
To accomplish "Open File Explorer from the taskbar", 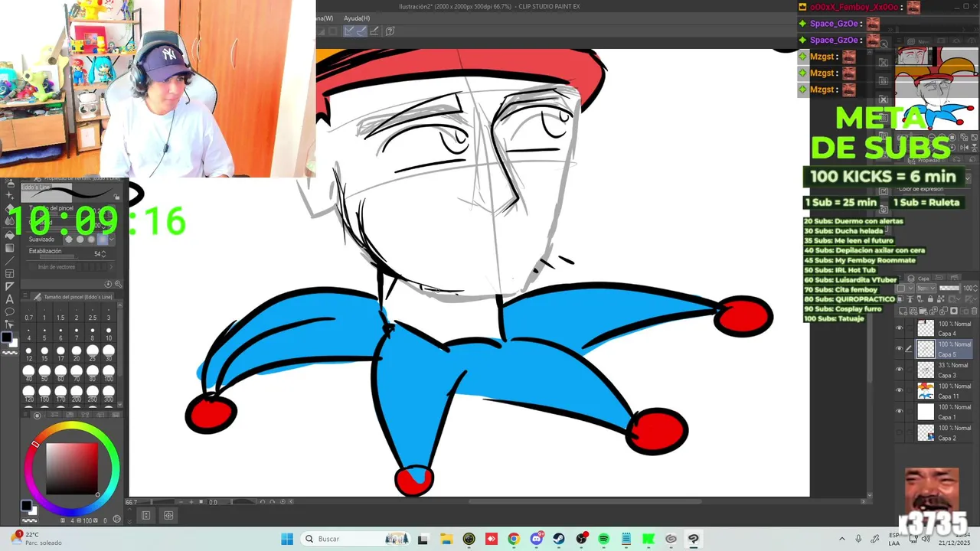I will [x=446, y=539].
